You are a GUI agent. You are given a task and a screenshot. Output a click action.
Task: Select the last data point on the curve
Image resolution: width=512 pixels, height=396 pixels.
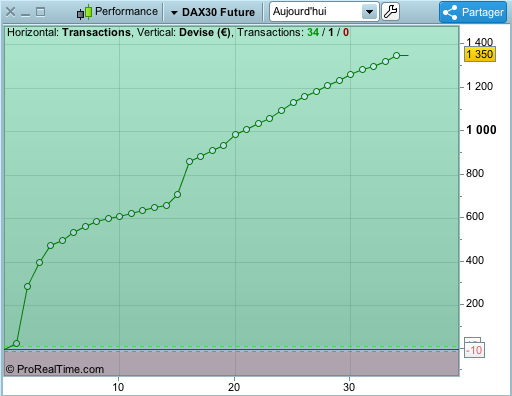coord(396,55)
